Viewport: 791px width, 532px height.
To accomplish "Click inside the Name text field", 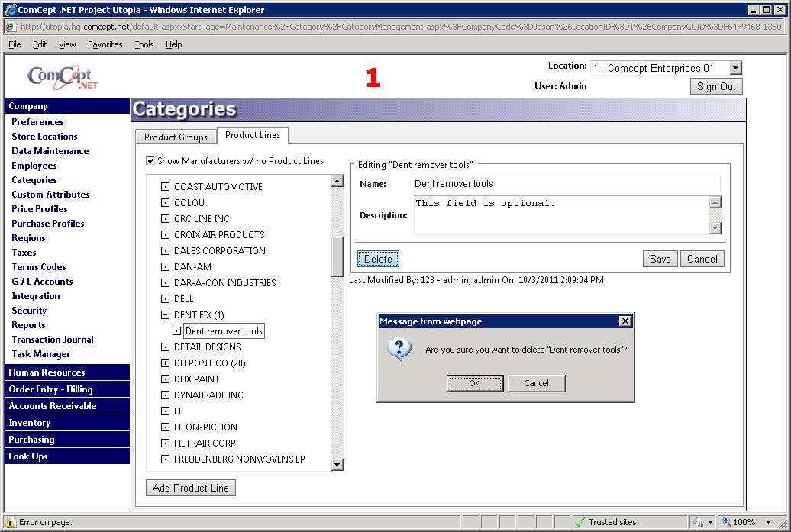I will pos(567,184).
